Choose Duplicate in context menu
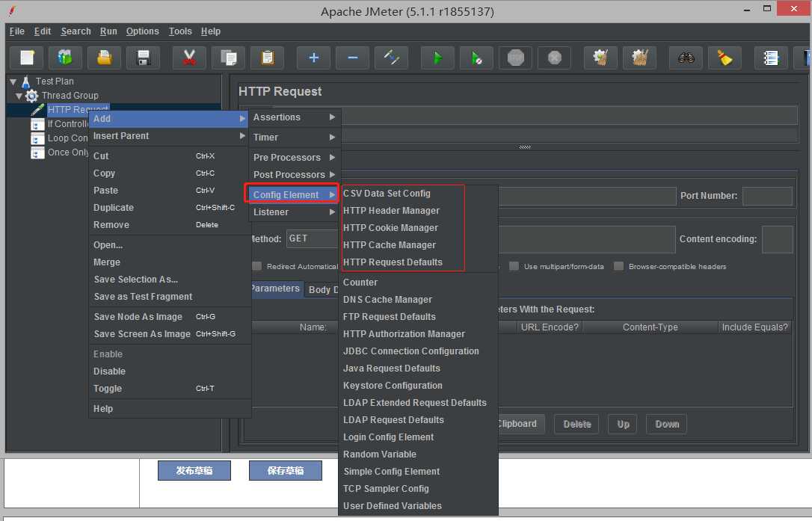Screen dimensions: 812x521 pyautogui.click(x=169, y=207)
